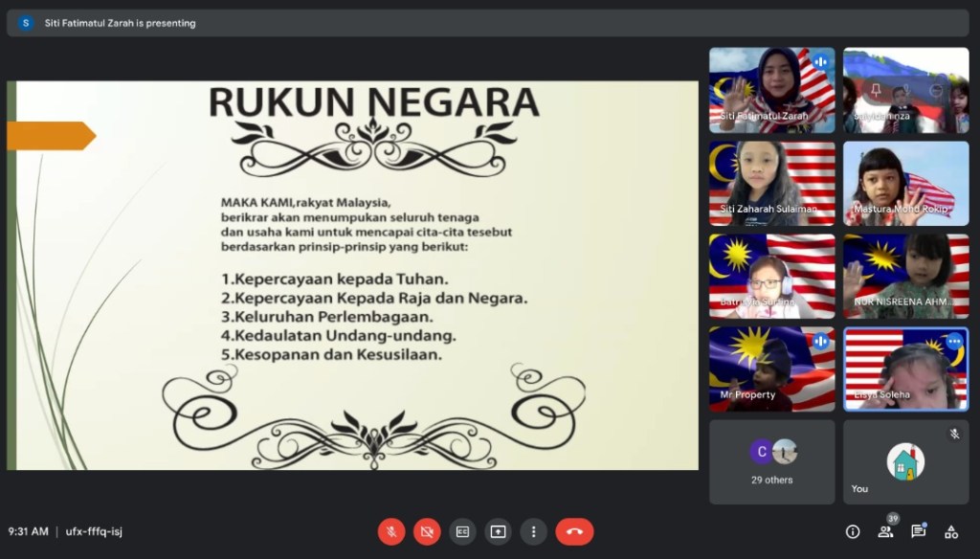
Task: Pin the sayidah participant tile with pin icon
Action: pyautogui.click(x=875, y=91)
